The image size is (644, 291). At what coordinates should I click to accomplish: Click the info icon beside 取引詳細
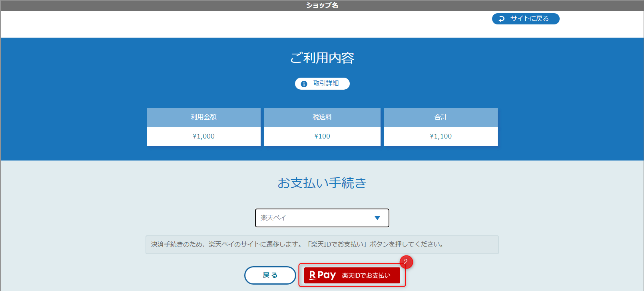click(304, 84)
